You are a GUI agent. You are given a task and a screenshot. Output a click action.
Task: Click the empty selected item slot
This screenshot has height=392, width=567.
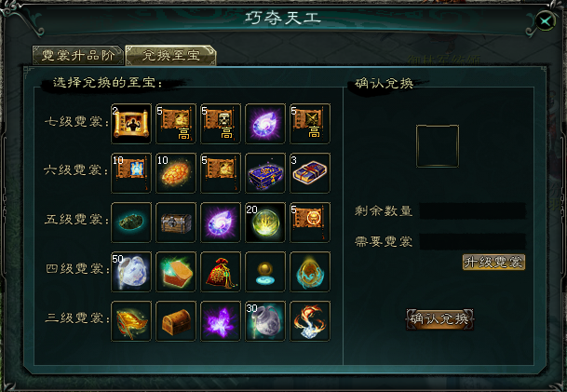click(438, 146)
